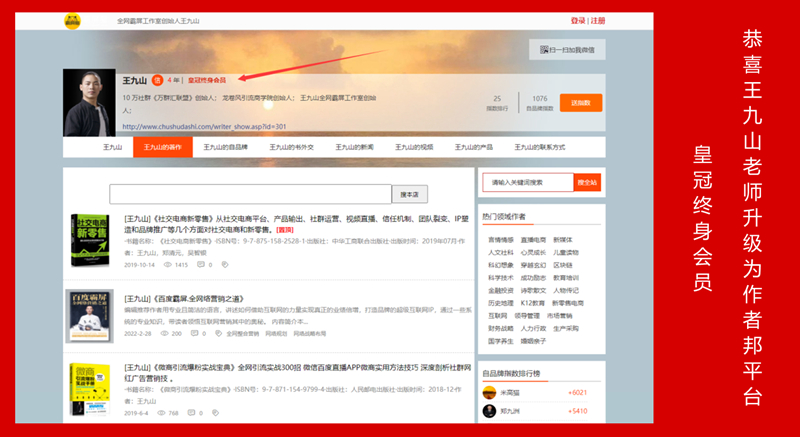Image resolution: width=800 pixels, height=437 pixels.
Task: Click tag icon under 百度霸屏 entry
Action: pos(217,333)
